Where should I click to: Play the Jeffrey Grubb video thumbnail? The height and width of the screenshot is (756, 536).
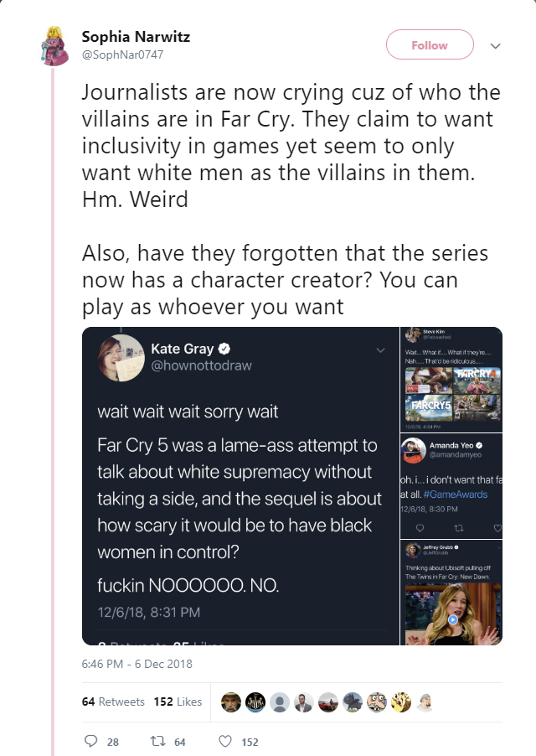click(453, 619)
